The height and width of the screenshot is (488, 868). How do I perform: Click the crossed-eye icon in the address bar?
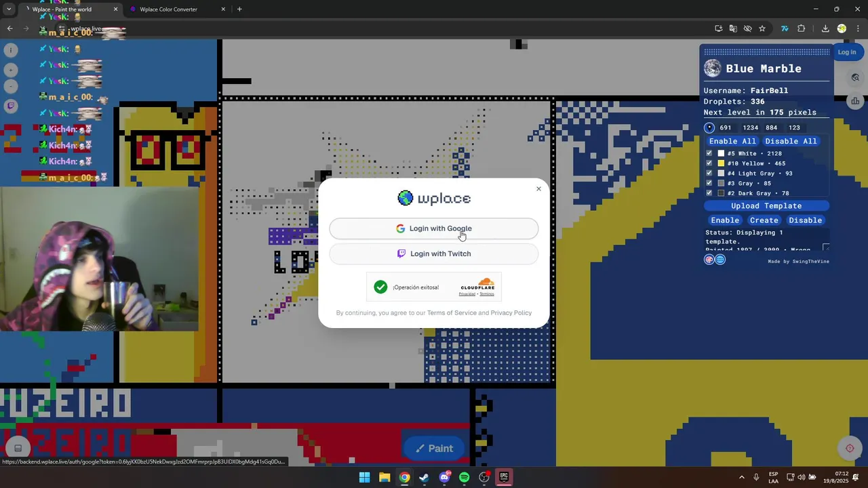pyautogui.click(x=747, y=28)
